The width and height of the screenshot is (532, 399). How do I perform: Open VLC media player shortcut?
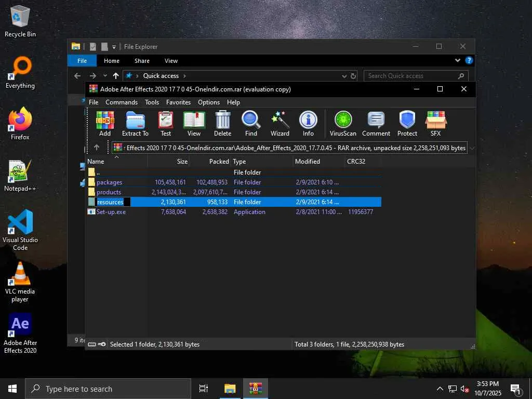click(x=20, y=282)
